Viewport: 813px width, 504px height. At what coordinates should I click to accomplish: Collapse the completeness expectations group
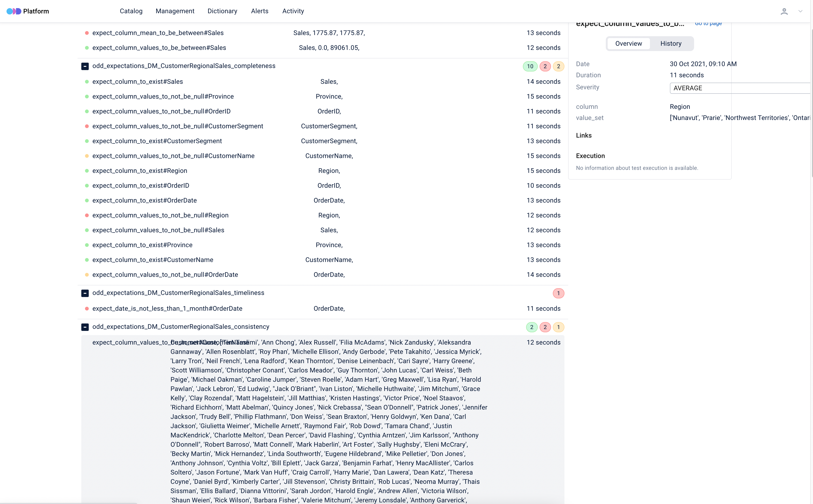pyautogui.click(x=85, y=66)
